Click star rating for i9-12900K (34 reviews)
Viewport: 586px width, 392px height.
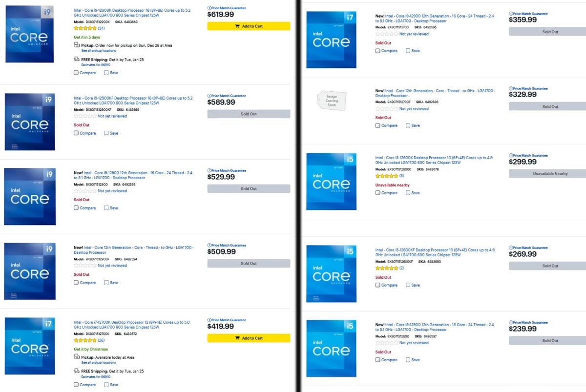85,28
